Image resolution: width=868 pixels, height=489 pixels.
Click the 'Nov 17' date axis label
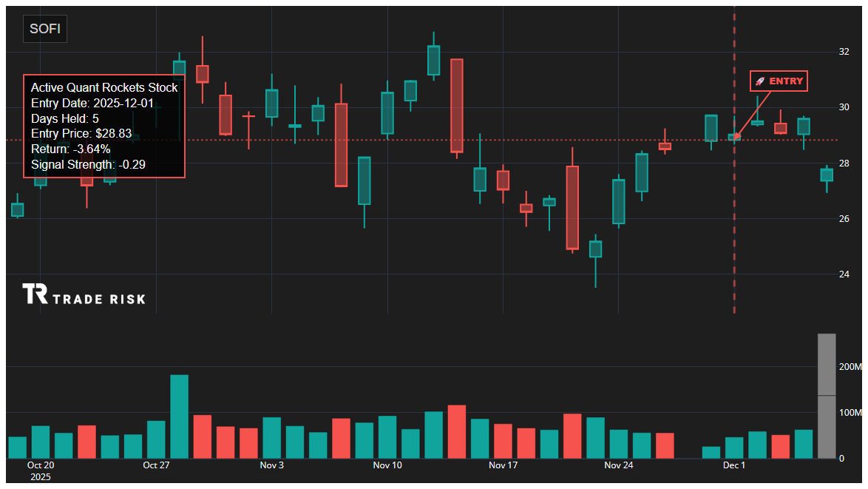click(x=503, y=465)
